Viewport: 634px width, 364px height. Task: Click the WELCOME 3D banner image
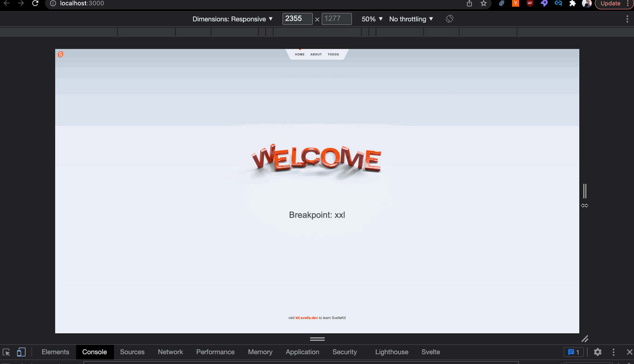(x=316, y=158)
